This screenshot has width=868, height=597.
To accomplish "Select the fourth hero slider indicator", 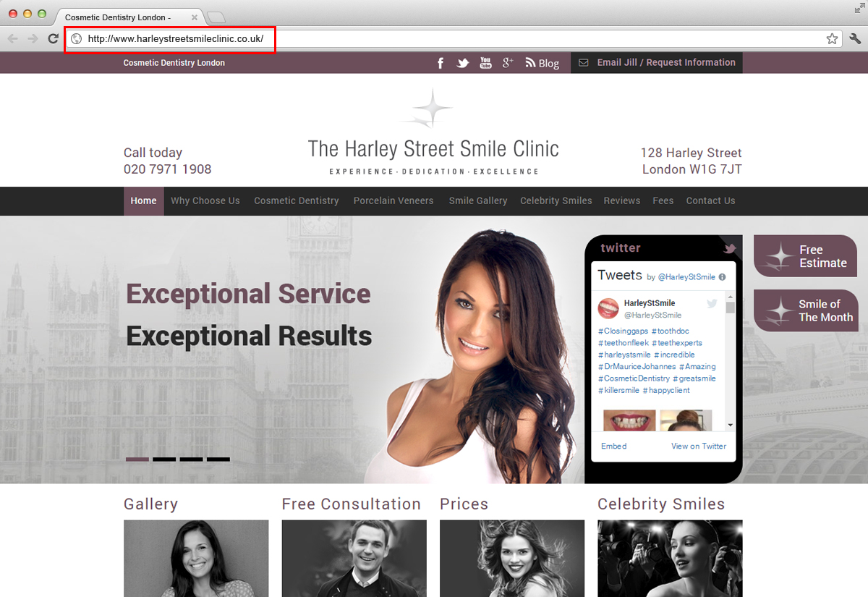I will pos(218,460).
